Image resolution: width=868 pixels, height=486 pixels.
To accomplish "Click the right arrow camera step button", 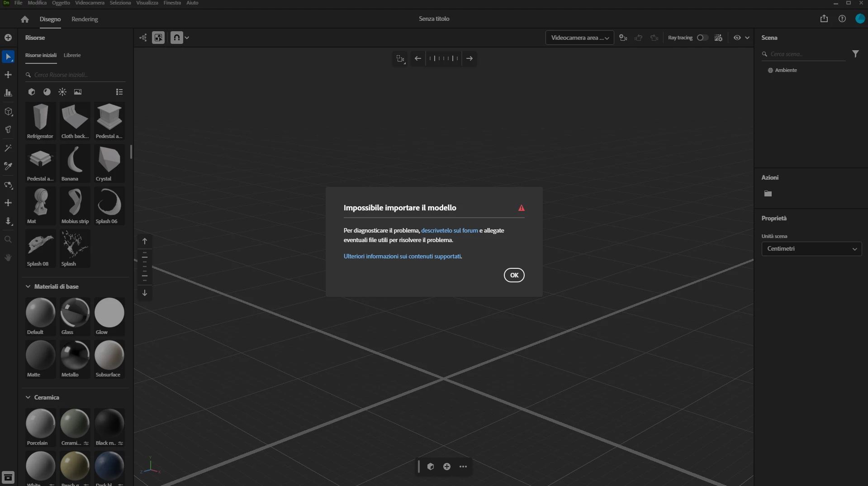I will click(470, 58).
